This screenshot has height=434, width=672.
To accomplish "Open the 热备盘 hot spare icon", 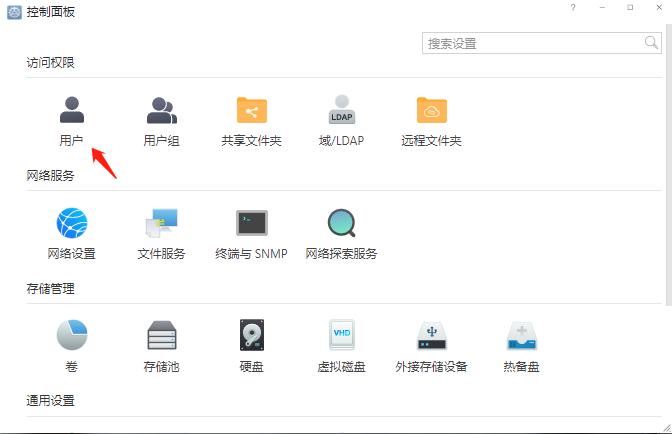I will point(521,336).
